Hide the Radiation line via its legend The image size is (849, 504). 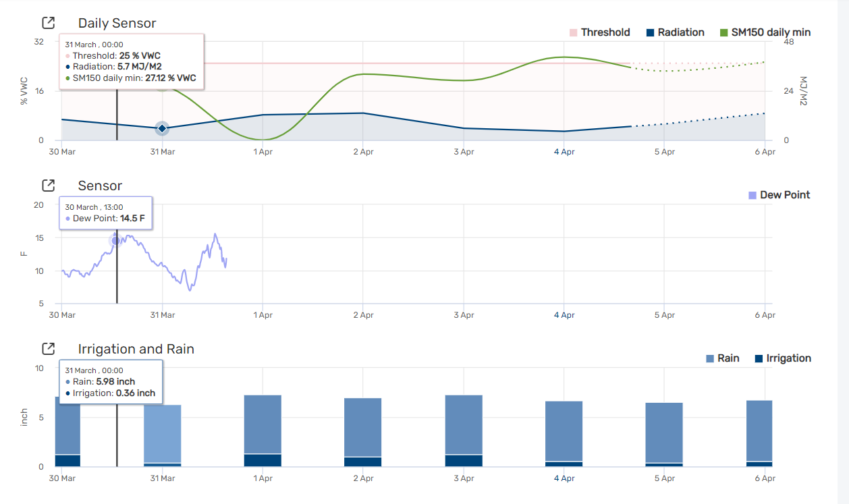click(649, 32)
